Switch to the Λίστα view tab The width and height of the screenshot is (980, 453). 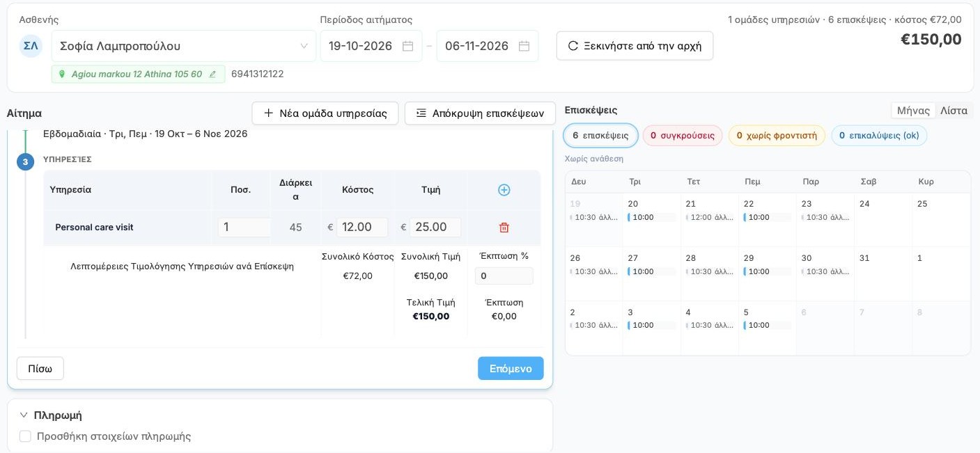coord(954,111)
